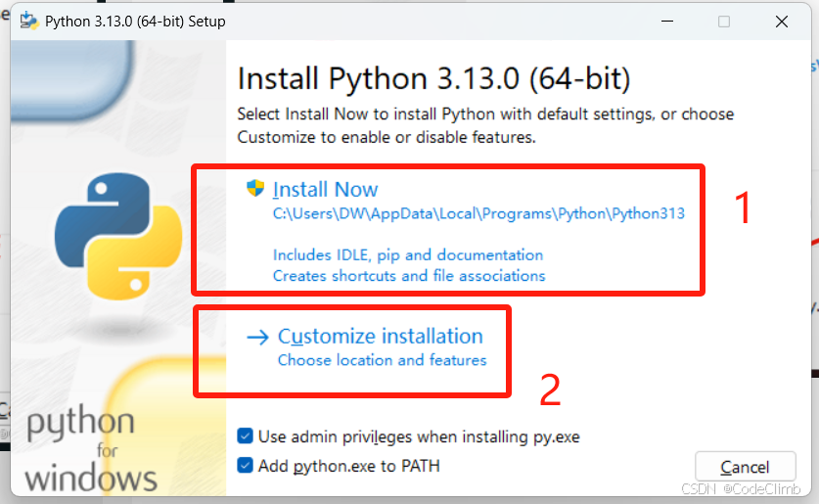Close the Python Setup window
Screen dimensions: 819x504
(x=782, y=22)
